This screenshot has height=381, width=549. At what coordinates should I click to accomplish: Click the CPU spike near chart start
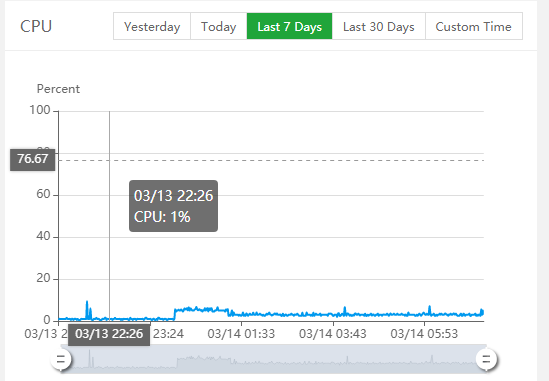point(87,309)
